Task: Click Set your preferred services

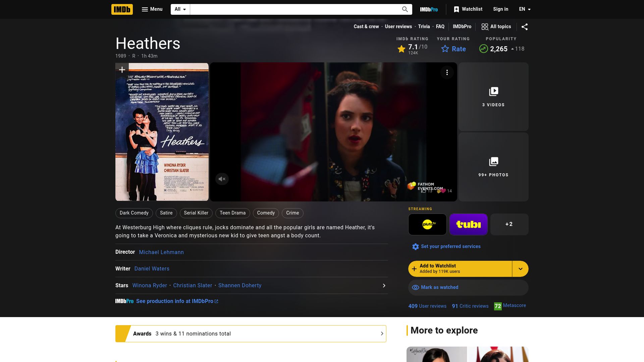Action: [x=446, y=247]
